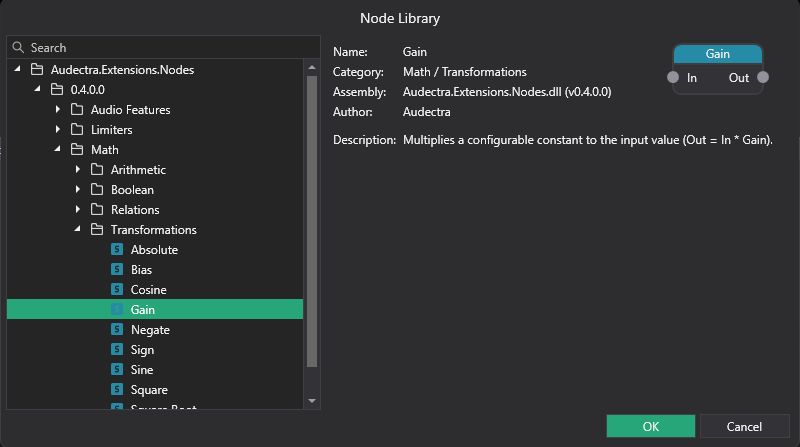
Task: Click the 0.4.0.0 folder icon
Action: [x=57, y=89]
